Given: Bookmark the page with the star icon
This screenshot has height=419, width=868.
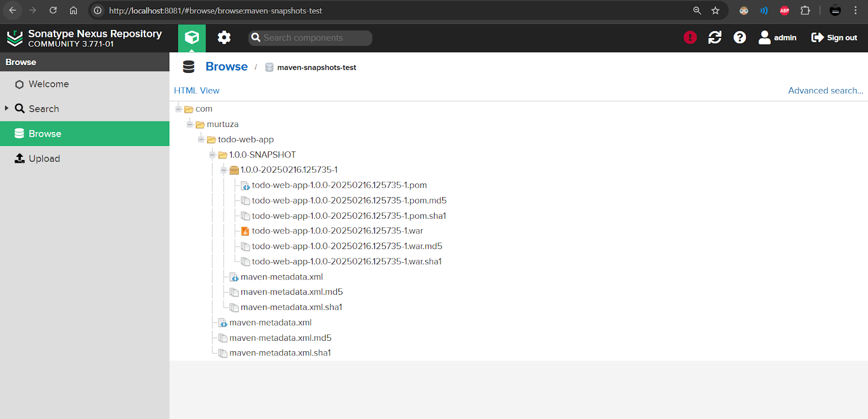Looking at the screenshot, I should [716, 10].
